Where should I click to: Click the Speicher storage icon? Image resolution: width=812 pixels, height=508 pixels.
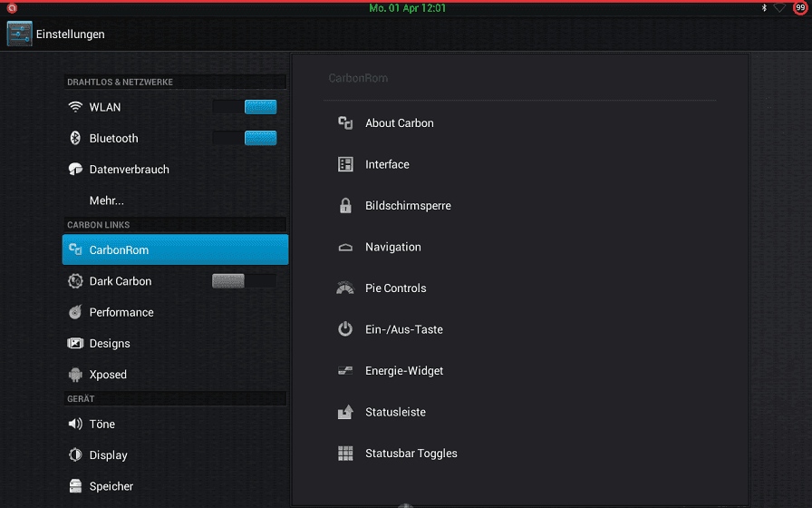75,486
